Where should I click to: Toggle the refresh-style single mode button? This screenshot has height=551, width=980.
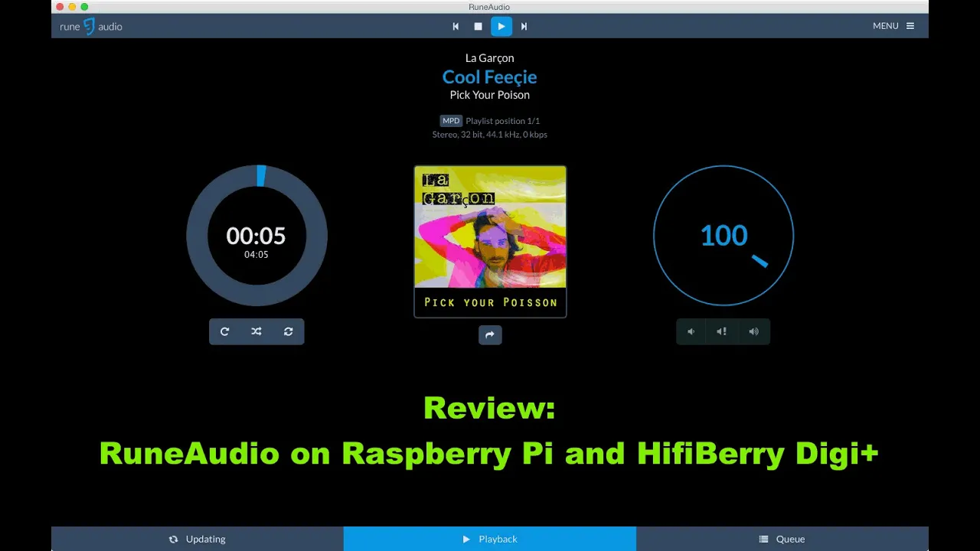click(x=289, y=331)
